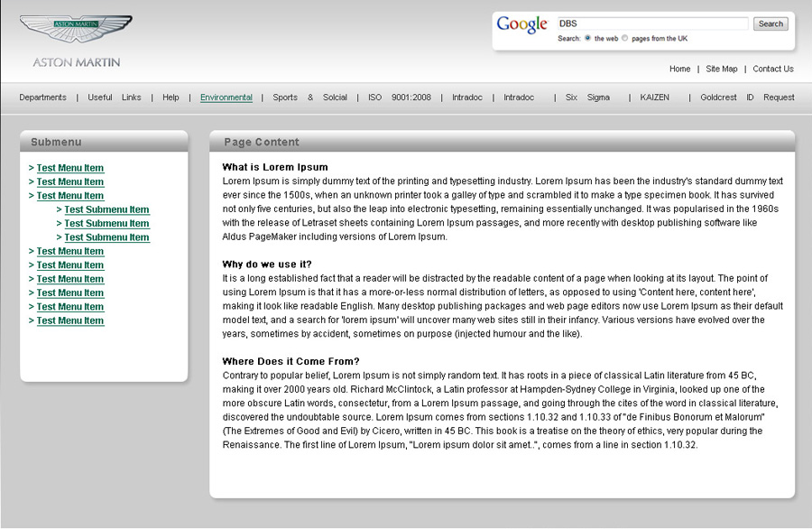Open the Contact Us link

[772, 69]
